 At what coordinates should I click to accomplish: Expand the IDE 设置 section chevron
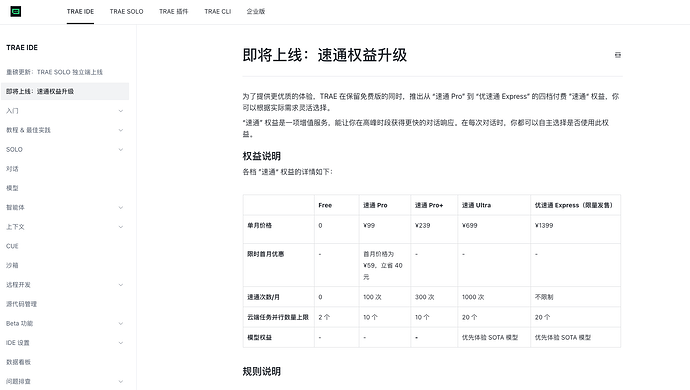tap(121, 343)
